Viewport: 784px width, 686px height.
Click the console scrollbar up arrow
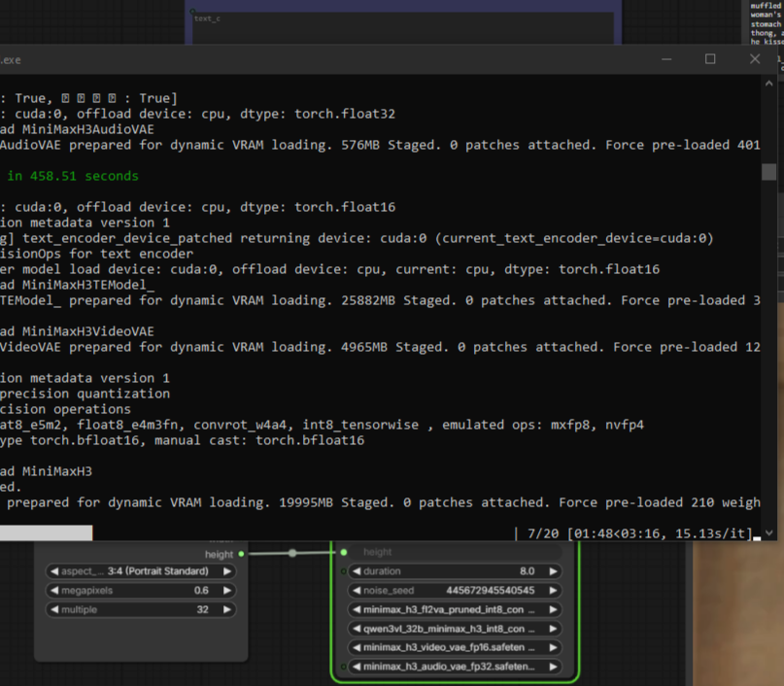(769, 84)
